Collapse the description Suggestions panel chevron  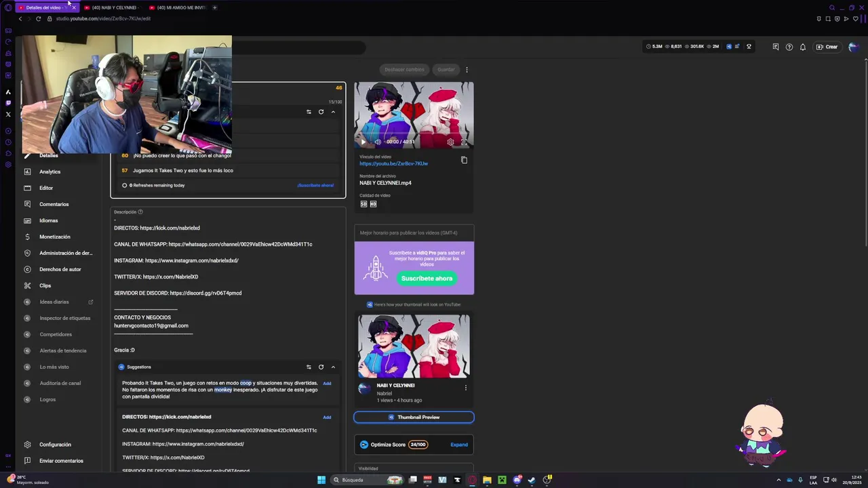click(333, 367)
